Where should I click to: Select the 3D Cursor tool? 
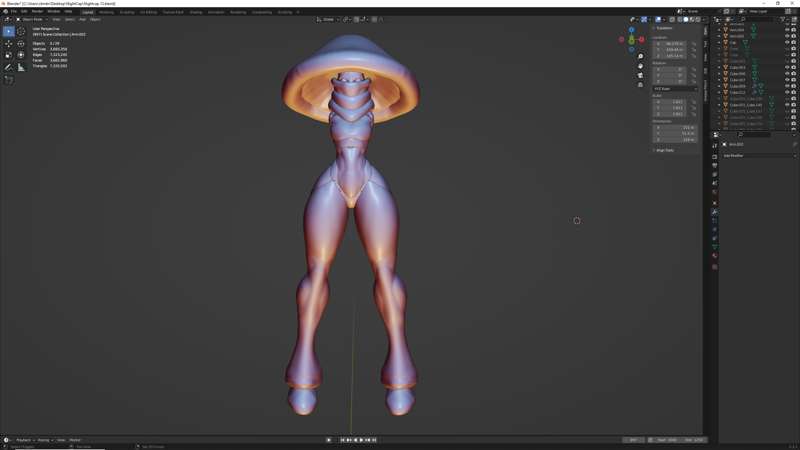(x=21, y=32)
